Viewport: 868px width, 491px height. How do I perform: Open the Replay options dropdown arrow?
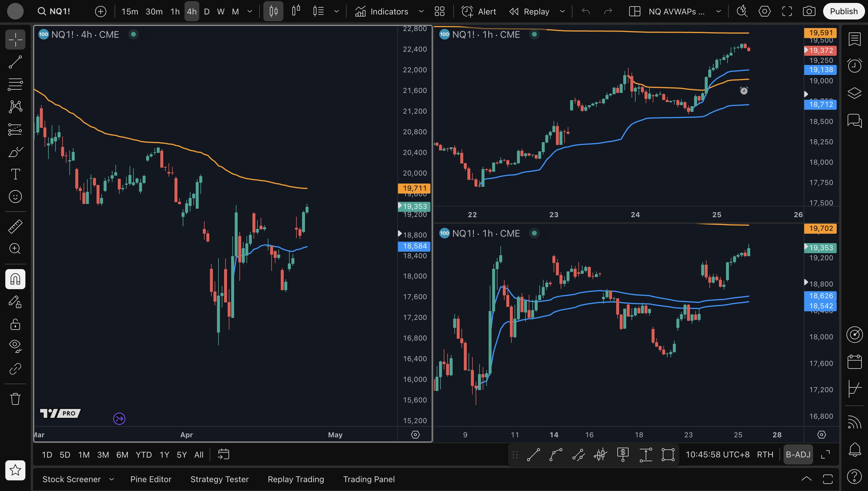pos(562,12)
